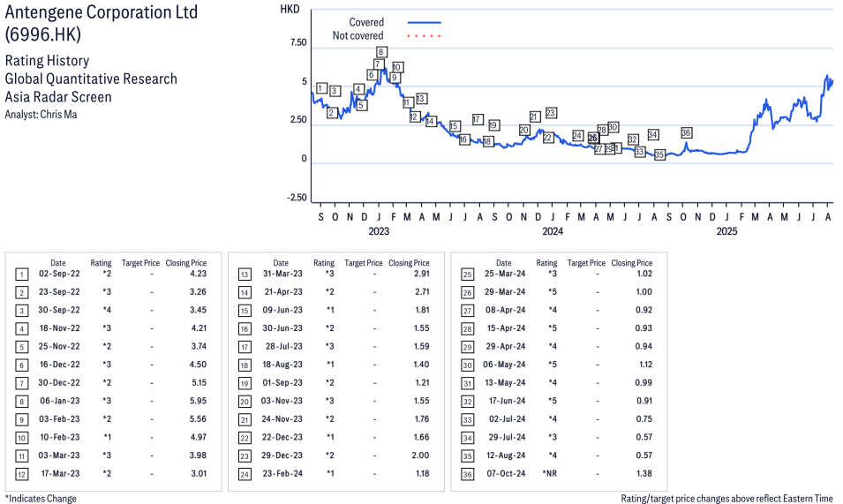The width and height of the screenshot is (843, 504).
Task: Click the Asia Radar Screen label
Action: [x=58, y=97]
